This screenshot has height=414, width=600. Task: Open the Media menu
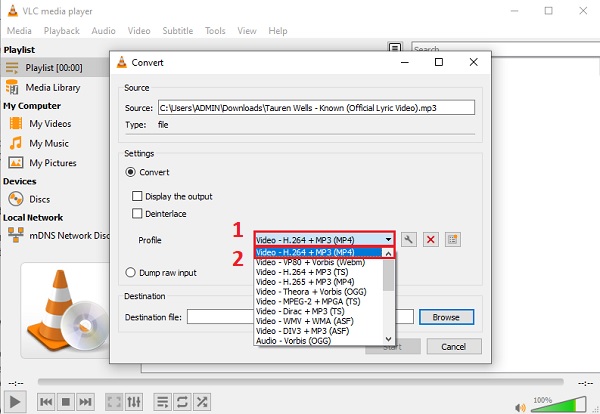(19, 31)
